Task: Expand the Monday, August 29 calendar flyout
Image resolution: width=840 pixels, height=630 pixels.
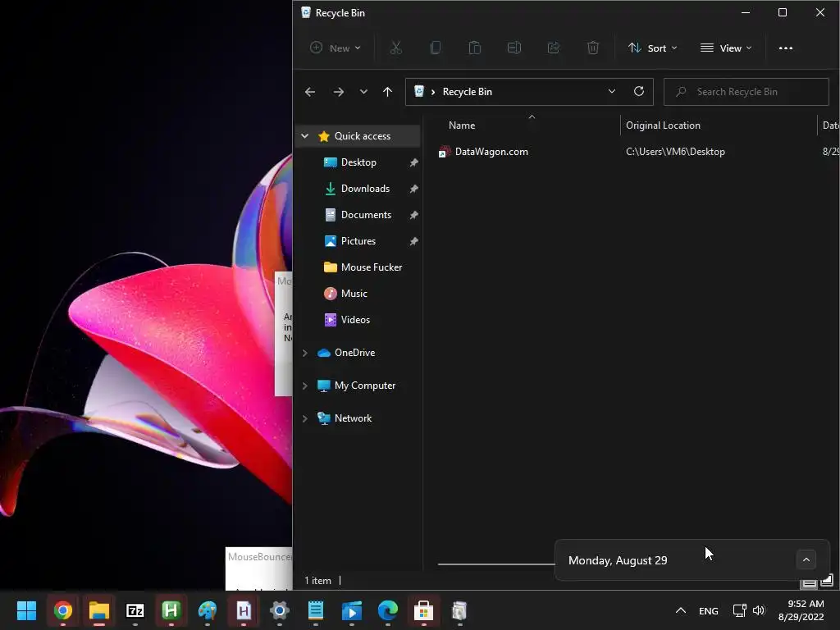Action: [806, 559]
